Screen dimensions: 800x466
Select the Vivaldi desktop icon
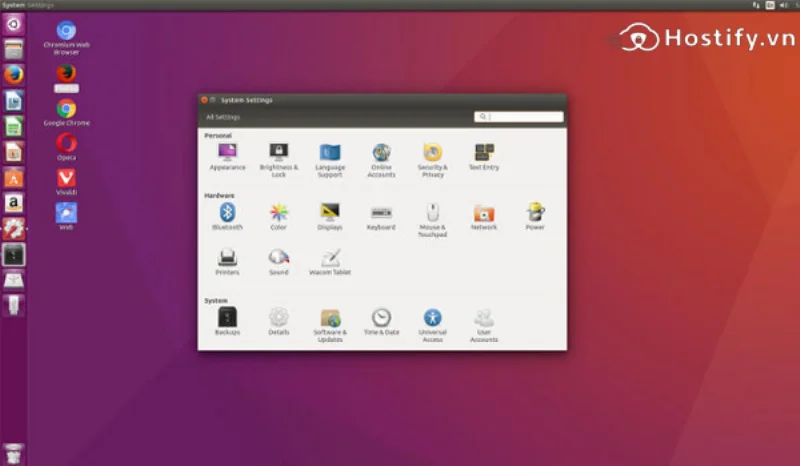(66, 182)
